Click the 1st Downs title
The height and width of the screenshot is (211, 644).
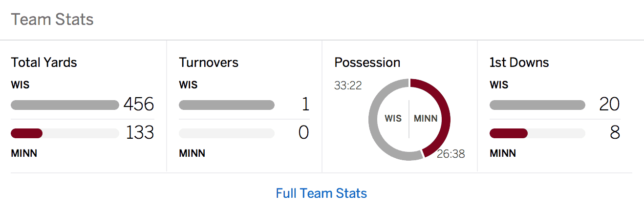pos(519,63)
